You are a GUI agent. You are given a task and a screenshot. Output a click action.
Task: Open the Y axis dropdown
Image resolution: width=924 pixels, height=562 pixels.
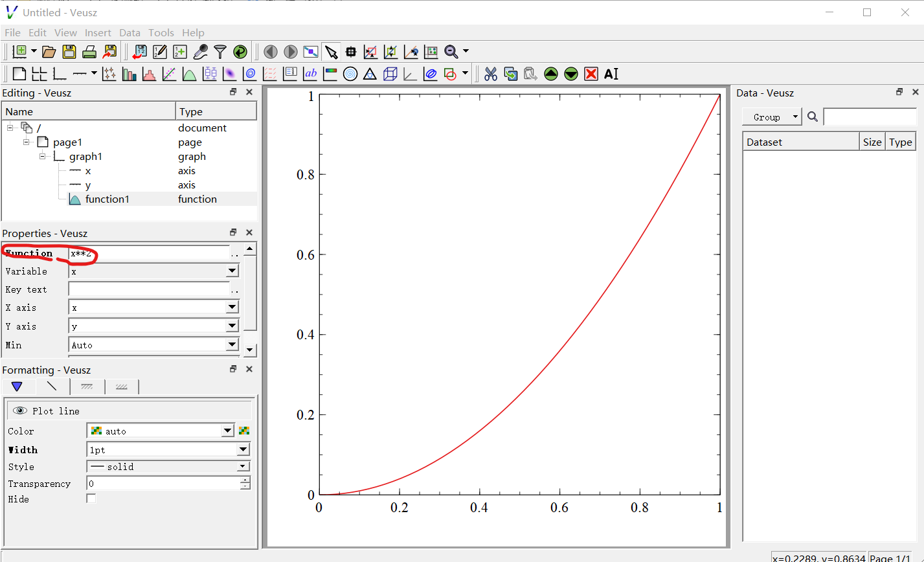point(232,326)
